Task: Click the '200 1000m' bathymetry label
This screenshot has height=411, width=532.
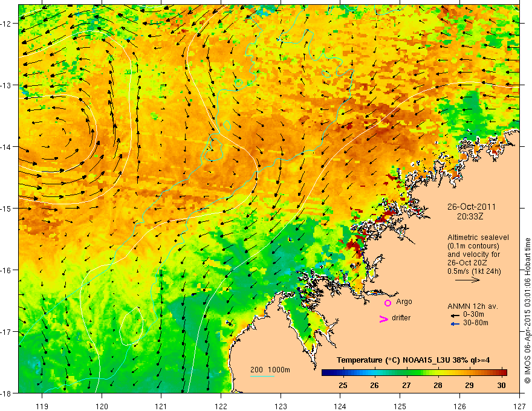Action: click(270, 370)
